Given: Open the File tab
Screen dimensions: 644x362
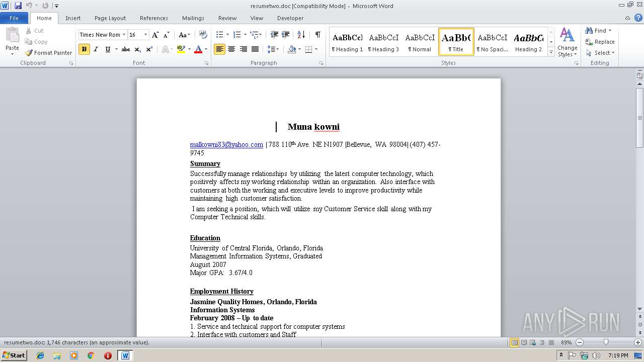Looking at the screenshot, I should click(14, 18).
